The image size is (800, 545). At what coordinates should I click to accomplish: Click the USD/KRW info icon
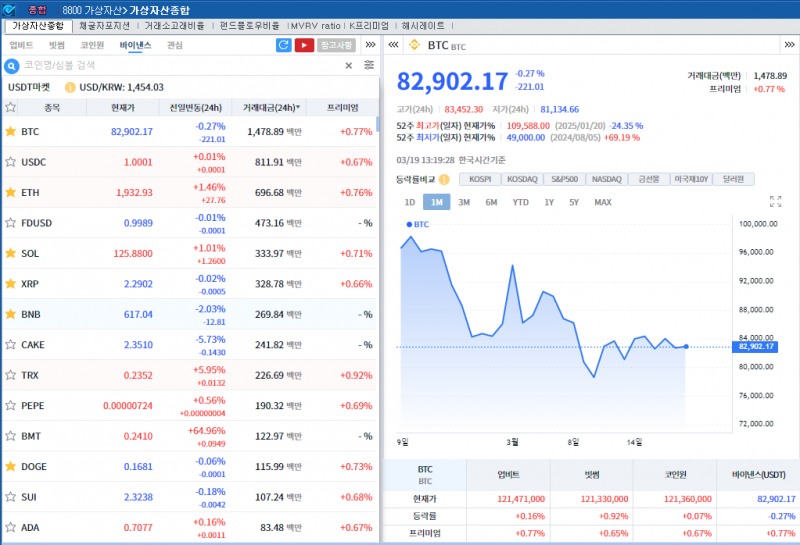pyautogui.click(x=70, y=87)
